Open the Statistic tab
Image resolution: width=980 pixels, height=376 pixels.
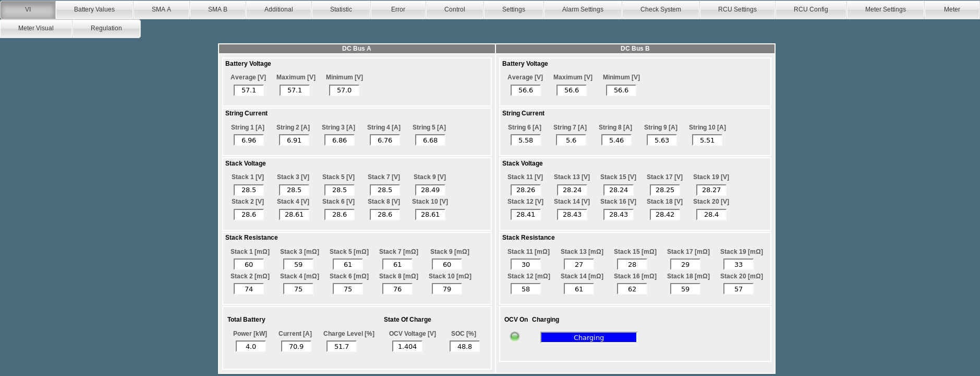341,9
